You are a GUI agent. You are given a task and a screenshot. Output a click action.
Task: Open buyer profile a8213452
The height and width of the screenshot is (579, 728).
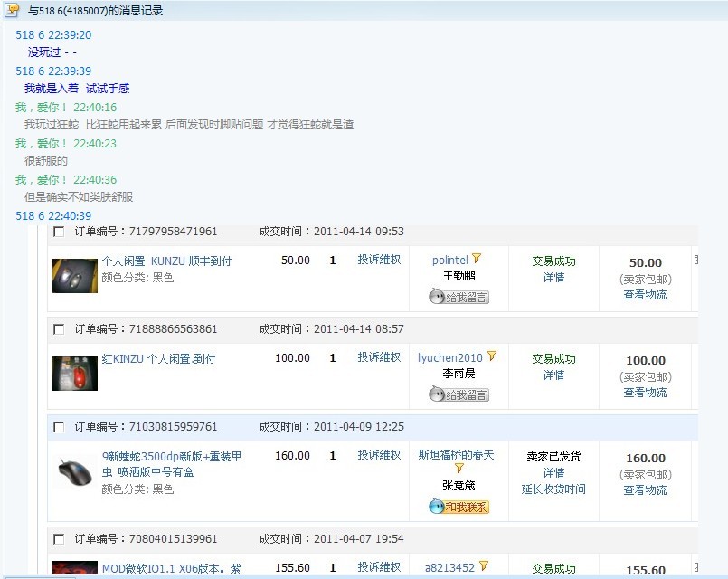click(449, 567)
